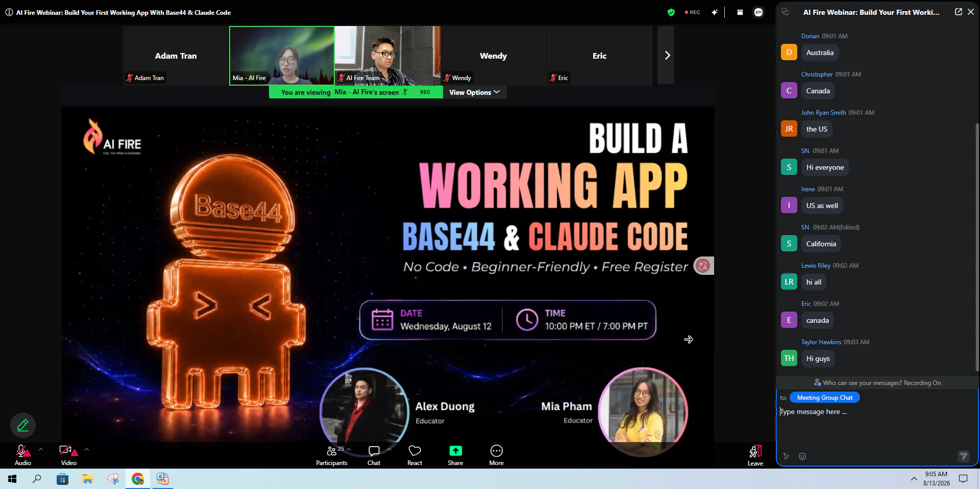Select Adam Tran participant tile
Image resolution: width=980 pixels, height=489 pixels.
click(x=176, y=56)
